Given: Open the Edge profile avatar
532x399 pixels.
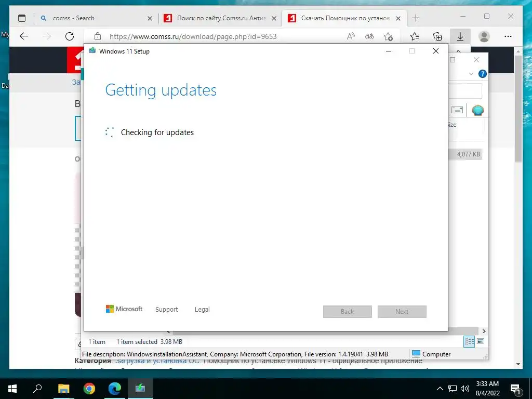Looking at the screenshot, I should [x=484, y=36].
